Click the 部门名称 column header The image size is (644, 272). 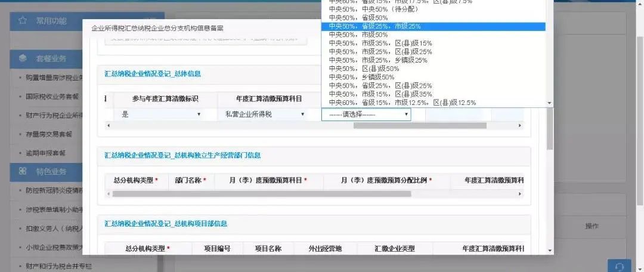click(x=191, y=180)
